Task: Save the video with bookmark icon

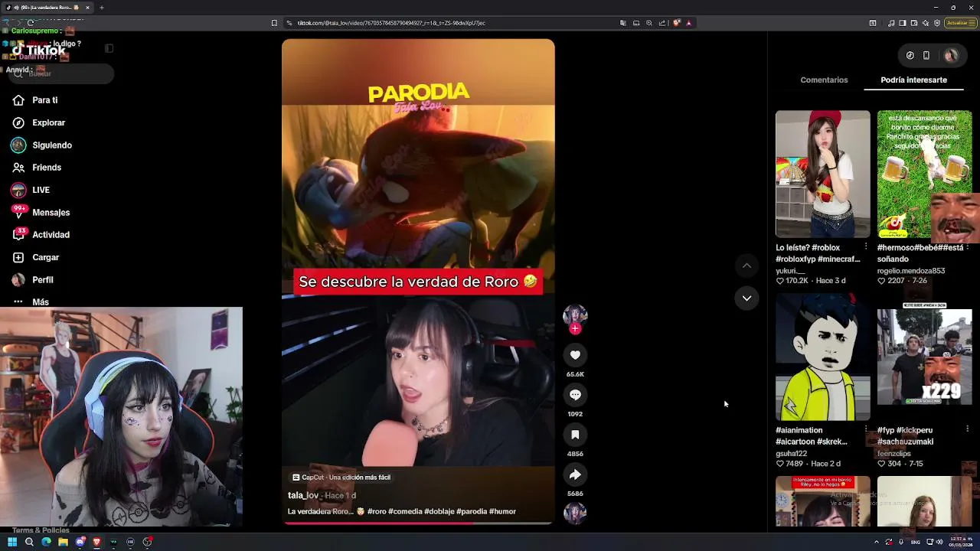Action: click(575, 435)
